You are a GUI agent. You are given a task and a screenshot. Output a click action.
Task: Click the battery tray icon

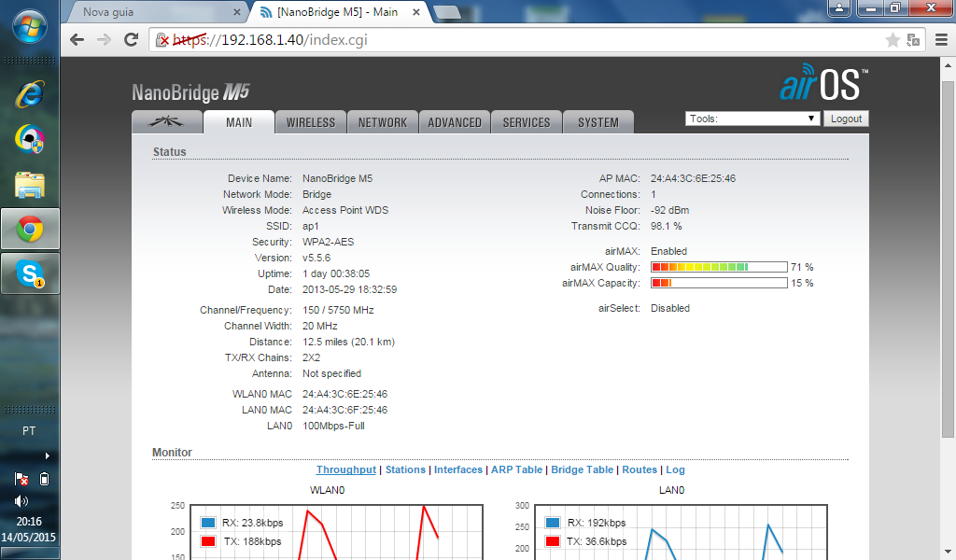[44, 479]
